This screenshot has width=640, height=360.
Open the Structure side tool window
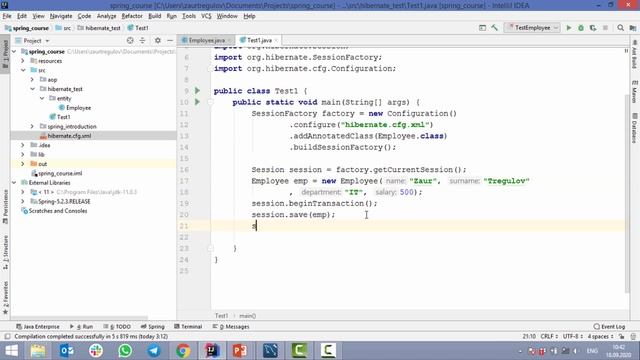[5, 252]
